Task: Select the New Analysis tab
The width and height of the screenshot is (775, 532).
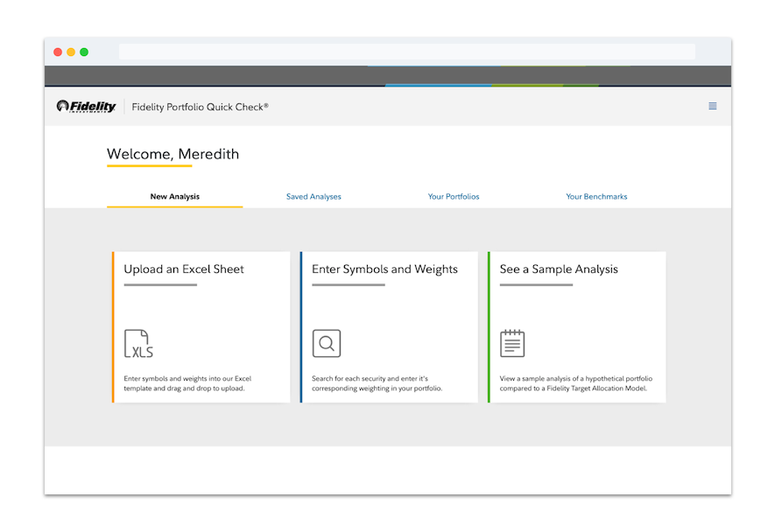Action: [x=174, y=197]
